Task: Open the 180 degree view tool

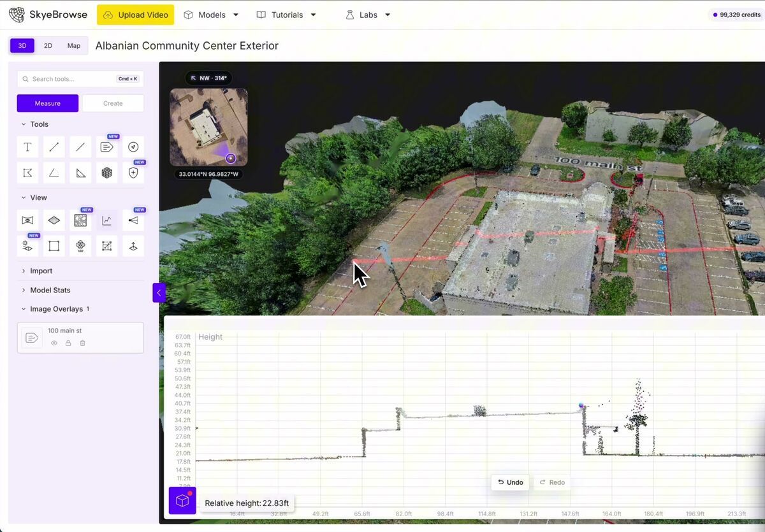Action: [80, 246]
